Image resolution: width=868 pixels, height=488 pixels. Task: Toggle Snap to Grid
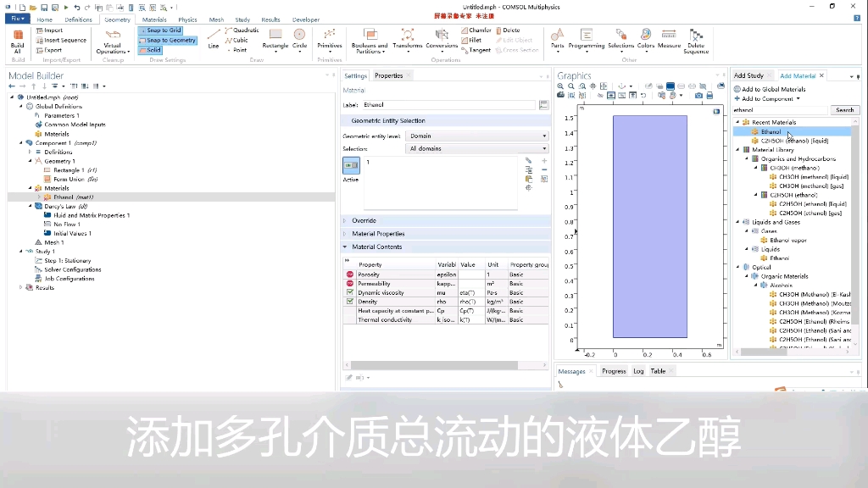point(160,30)
